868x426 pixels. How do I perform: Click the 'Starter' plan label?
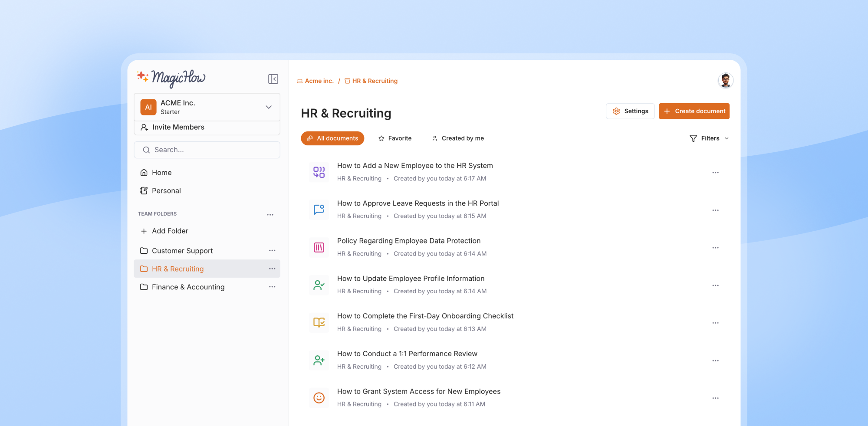click(x=170, y=112)
